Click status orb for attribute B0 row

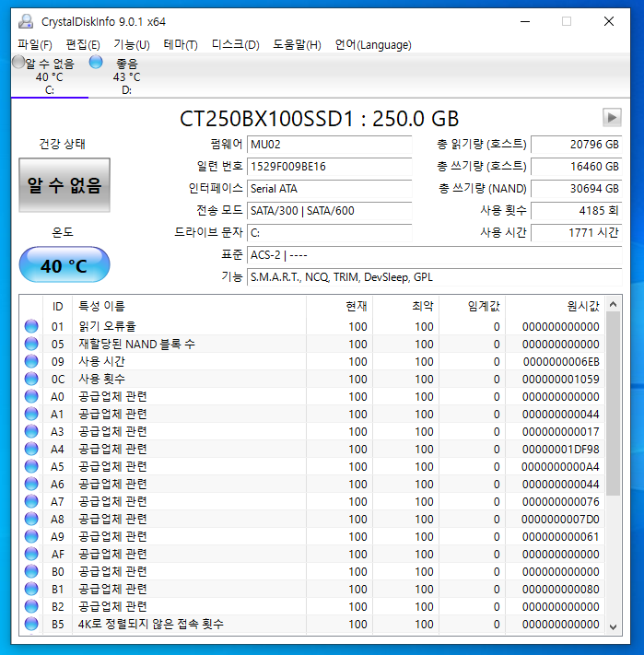[x=31, y=571]
